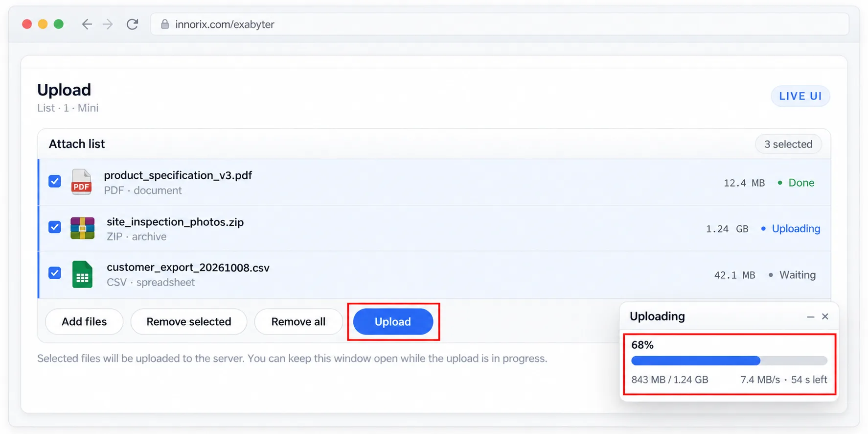Click the file name customer_export_20261008.csv

[188, 267]
